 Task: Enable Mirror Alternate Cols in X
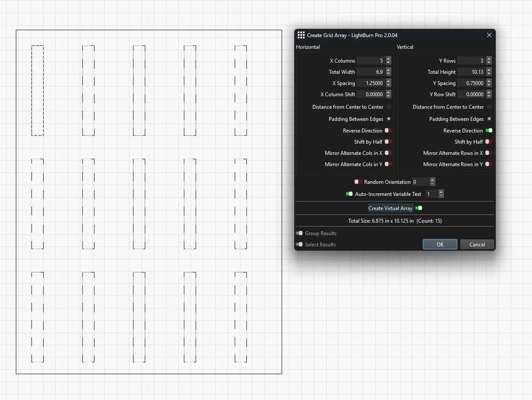point(388,153)
